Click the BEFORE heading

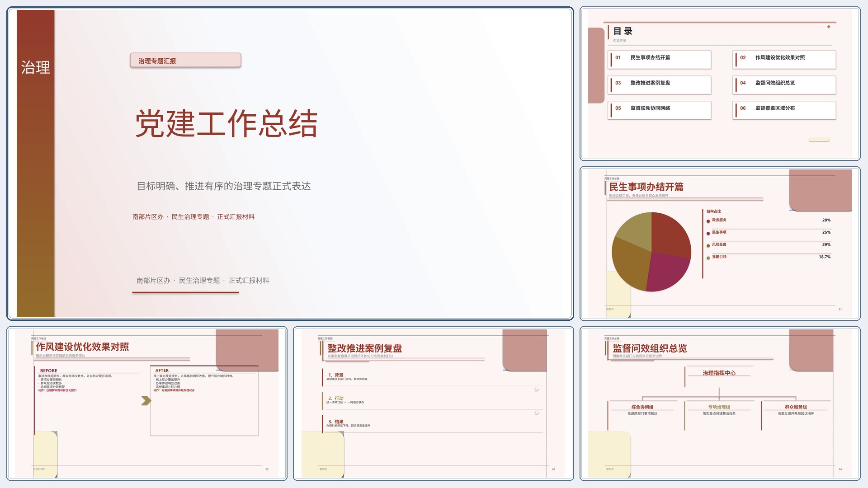point(49,371)
